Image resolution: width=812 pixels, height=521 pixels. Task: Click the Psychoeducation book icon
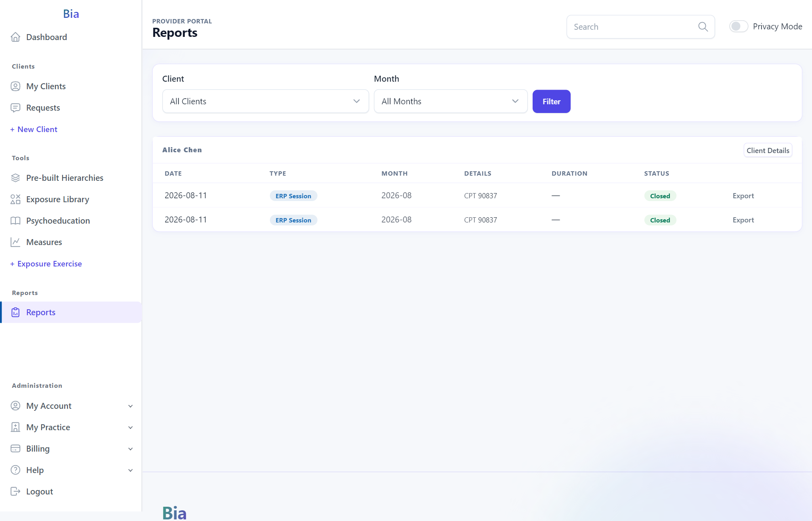click(15, 220)
